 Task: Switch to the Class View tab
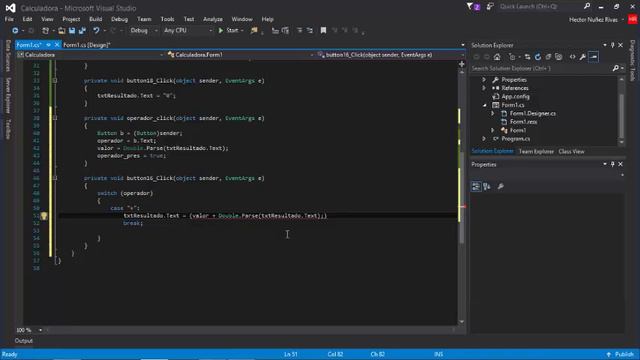tap(571, 151)
